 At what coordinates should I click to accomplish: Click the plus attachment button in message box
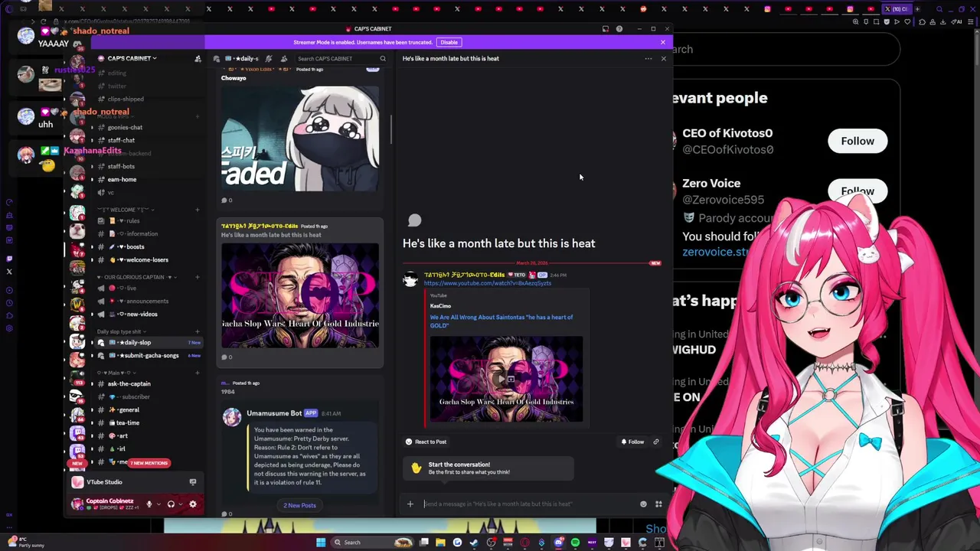point(410,504)
